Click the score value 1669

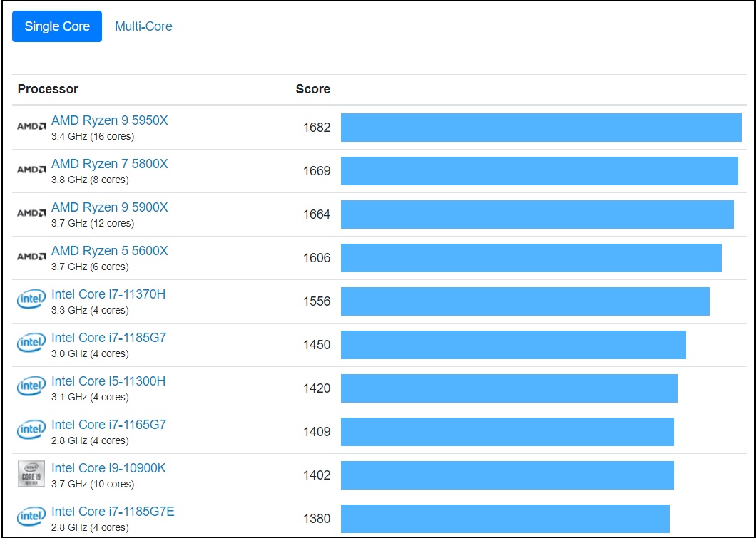(317, 171)
